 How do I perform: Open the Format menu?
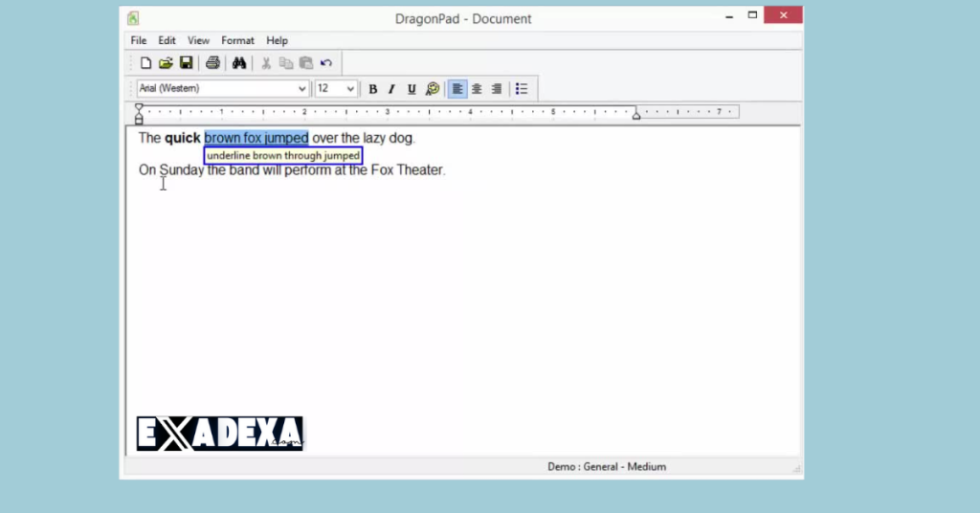237,40
